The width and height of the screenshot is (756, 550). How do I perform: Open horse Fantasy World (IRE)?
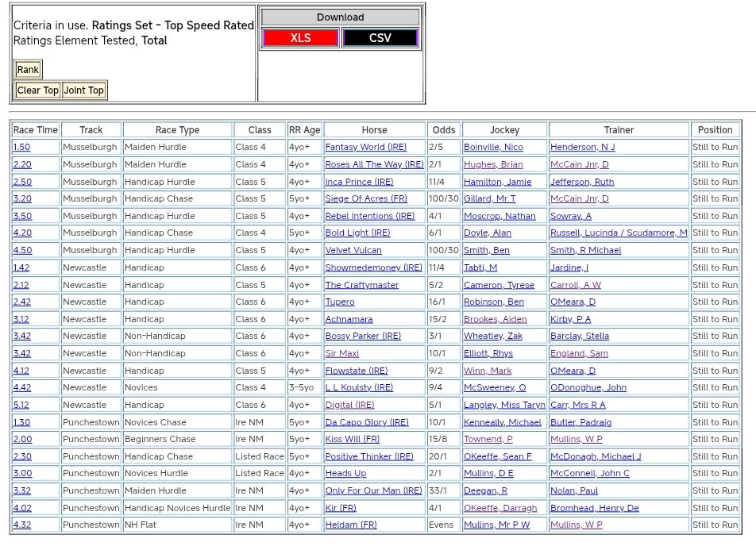(x=365, y=147)
